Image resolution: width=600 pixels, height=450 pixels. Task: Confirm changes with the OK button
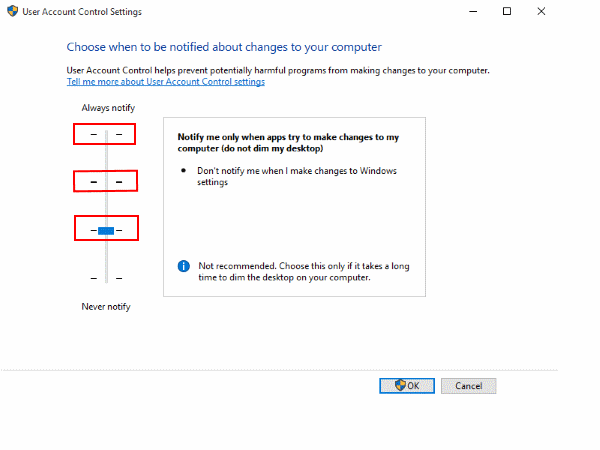406,385
